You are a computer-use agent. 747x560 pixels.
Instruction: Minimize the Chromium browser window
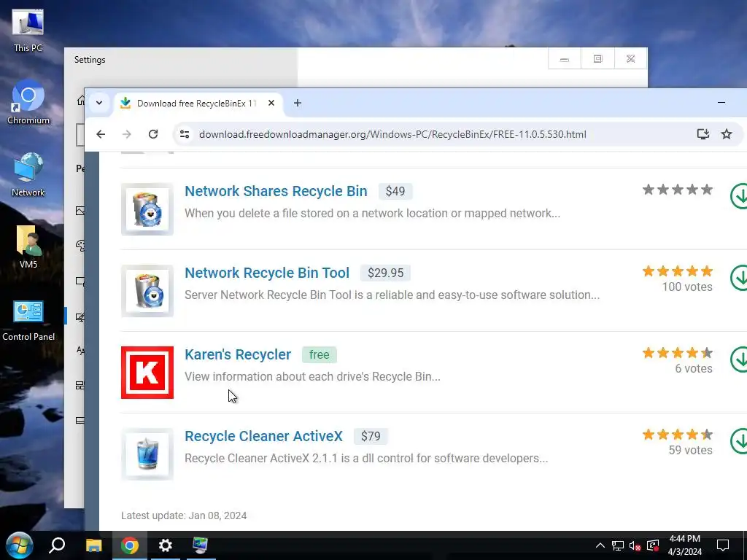pos(721,102)
